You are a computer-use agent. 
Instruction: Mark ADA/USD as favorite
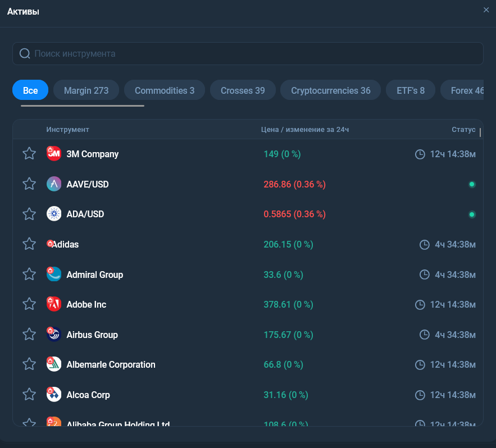(x=29, y=214)
